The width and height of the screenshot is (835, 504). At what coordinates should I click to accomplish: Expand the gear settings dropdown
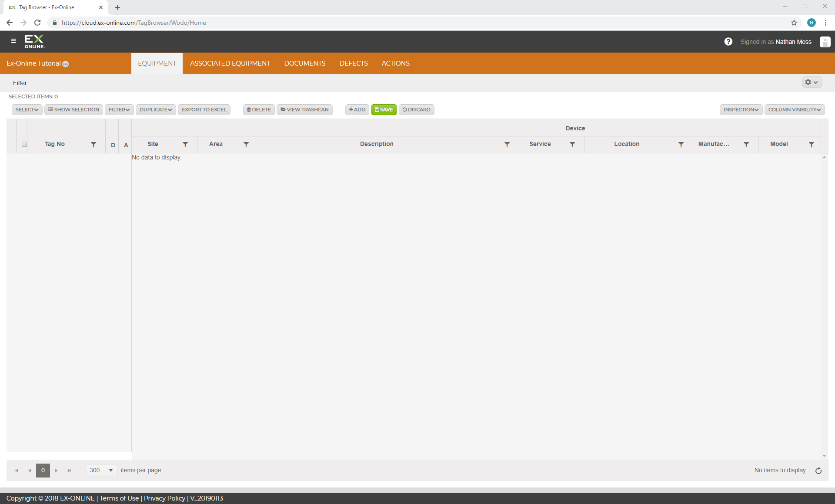pos(811,82)
